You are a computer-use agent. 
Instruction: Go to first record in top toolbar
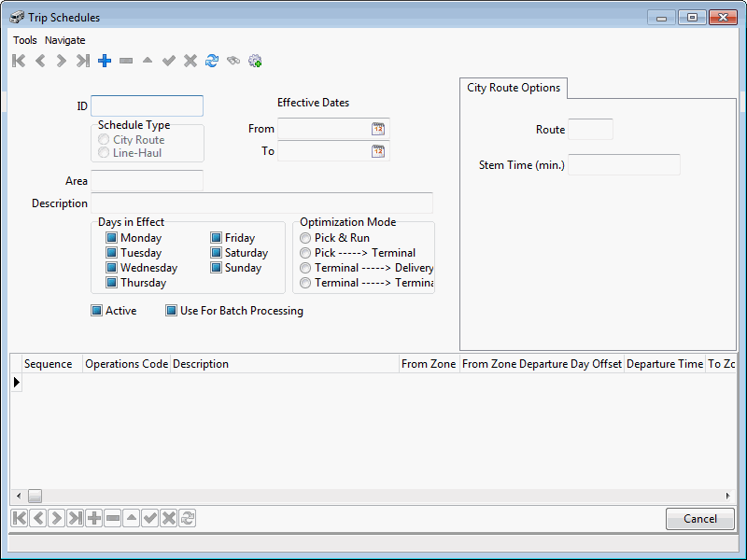click(x=19, y=61)
